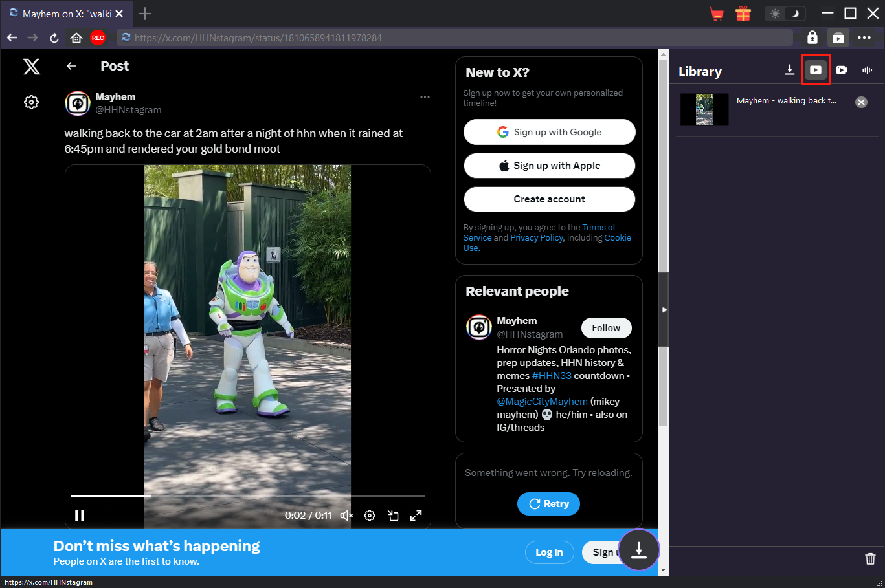Unmute the video sound
Image resolution: width=885 pixels, height=588 pixels.
pyautogui.click(x=346, y=516)
